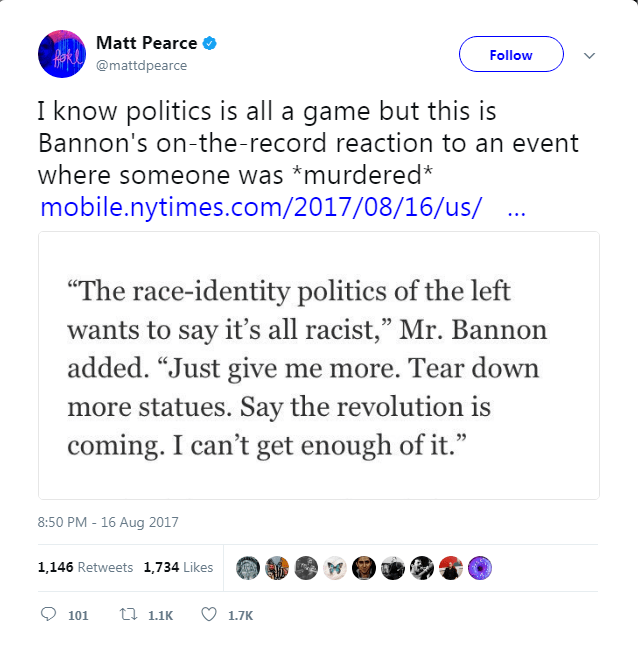Click the Matt Pearce display name

coord(146,44)
